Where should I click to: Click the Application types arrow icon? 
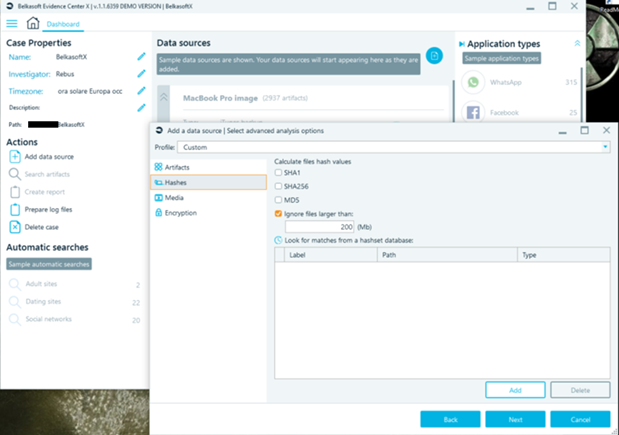(x=461, y=44)
